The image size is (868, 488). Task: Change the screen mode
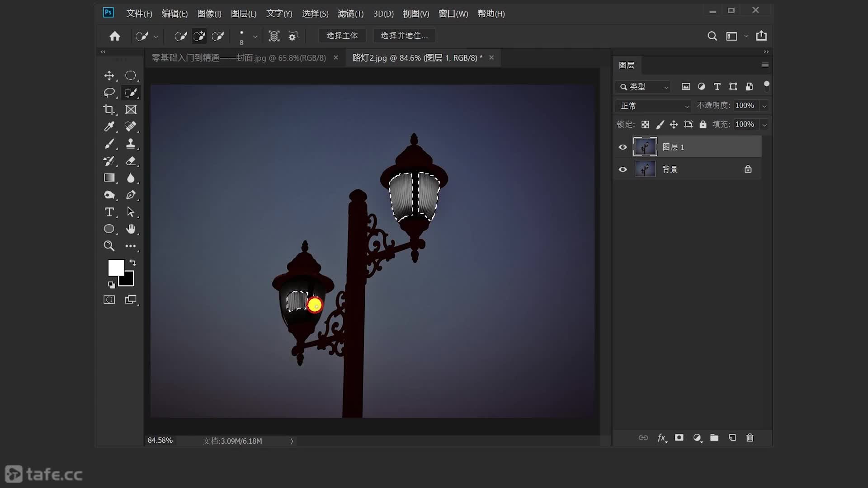click(131, 300)
